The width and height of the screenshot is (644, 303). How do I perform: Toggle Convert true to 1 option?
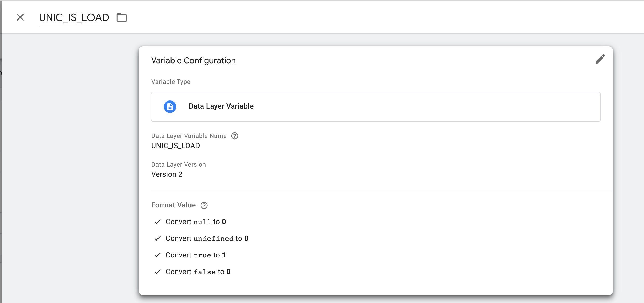pos(157,255)
